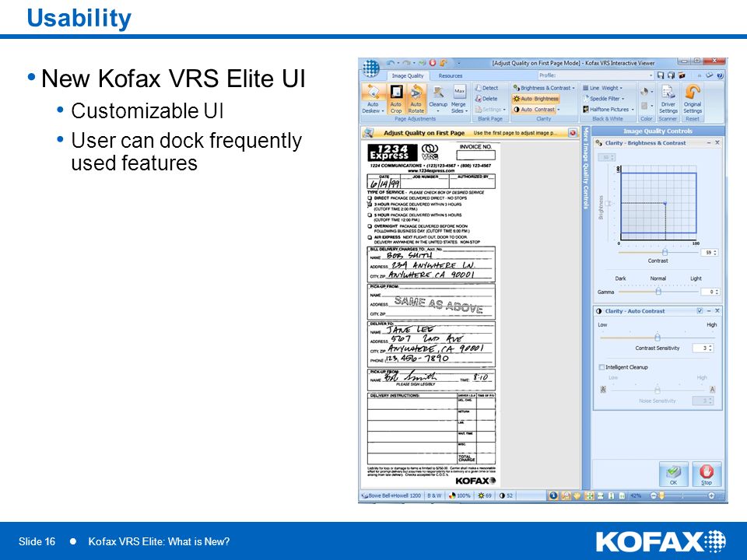Click the actual size 1:1 icon
Screen dimensions: 747x560
[622, 495]
